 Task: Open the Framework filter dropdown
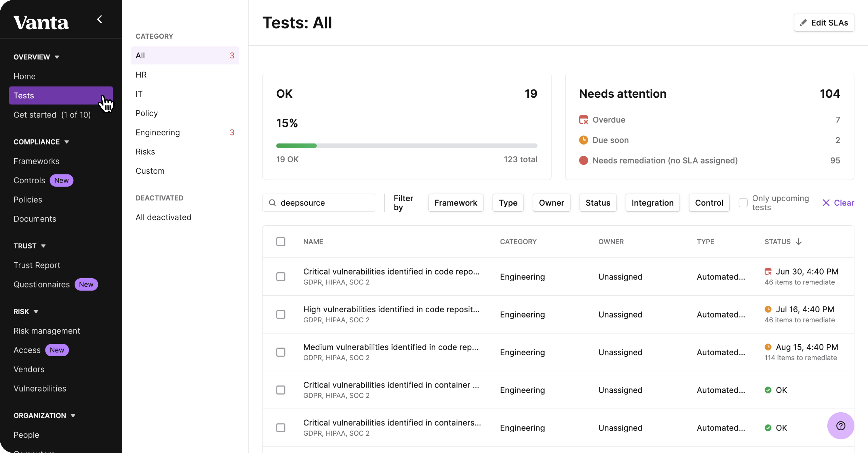pyautogui.click(x=455, y=203)
